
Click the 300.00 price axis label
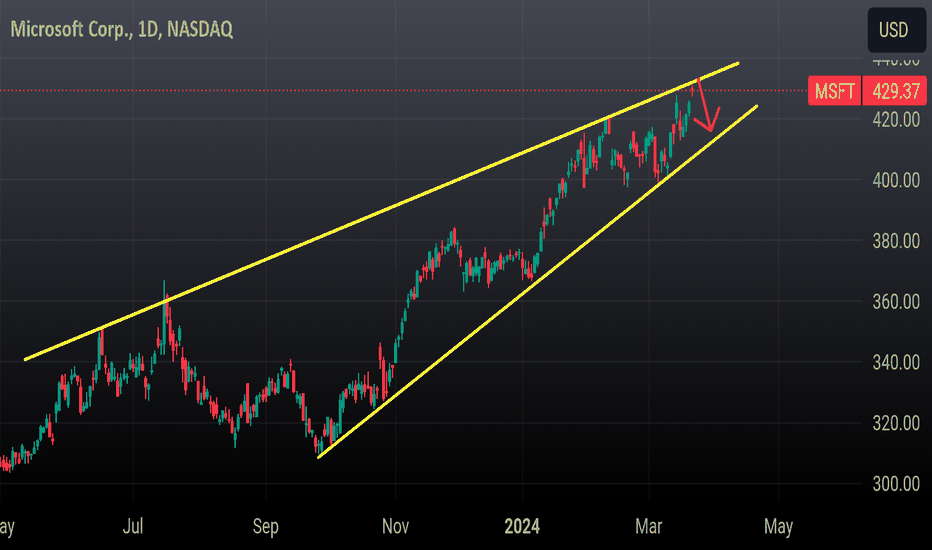tap(896, 484)
